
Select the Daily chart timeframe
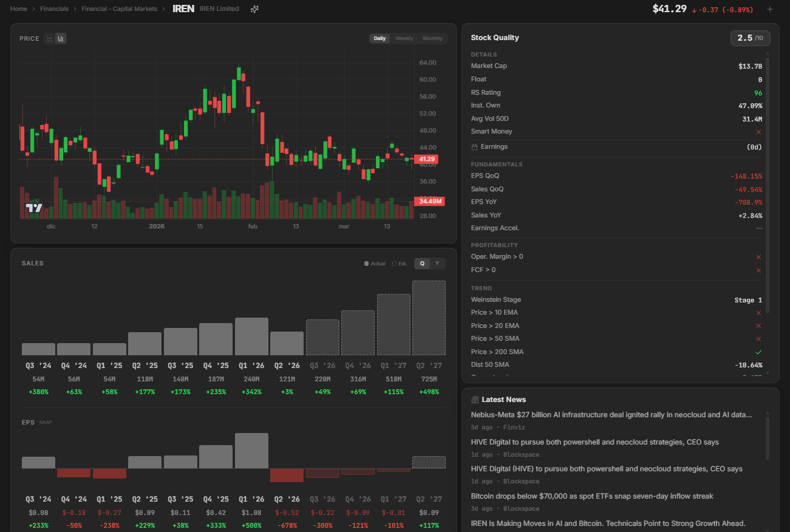point(380,38)
